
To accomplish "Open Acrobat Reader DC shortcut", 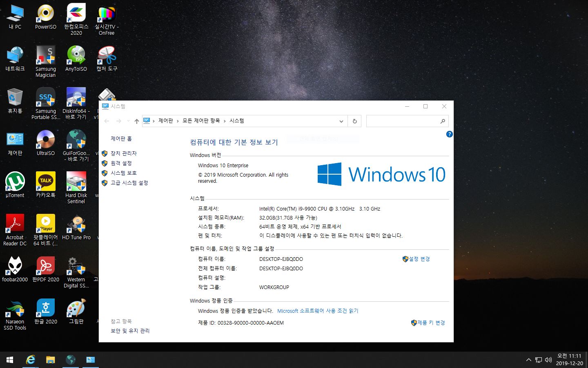I will point(15,230).
